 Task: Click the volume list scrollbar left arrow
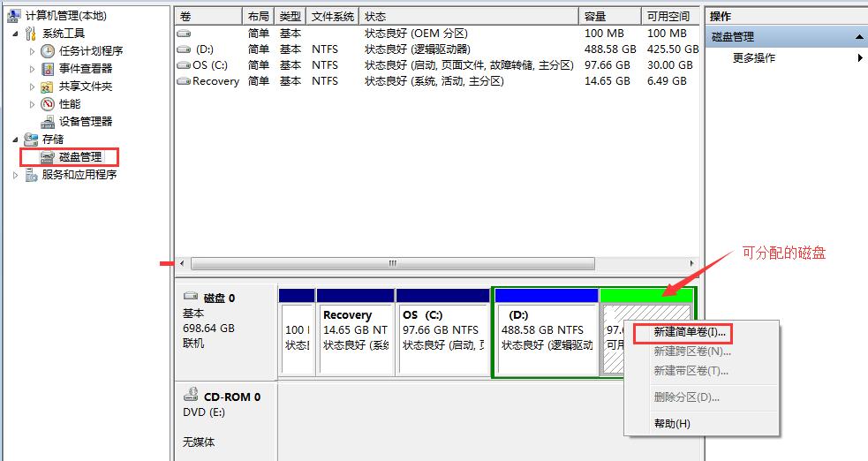click(x=182, y=263)
